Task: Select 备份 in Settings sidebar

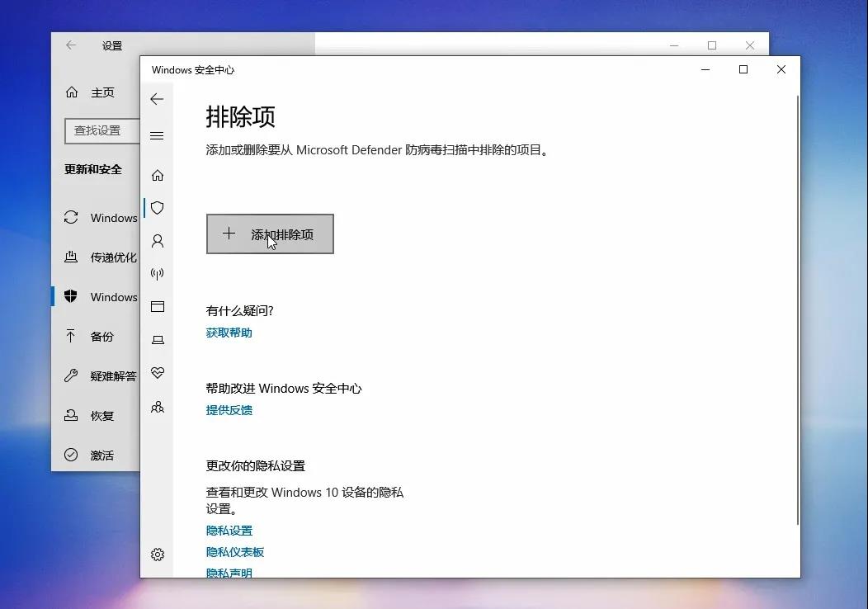Action: 95,337
